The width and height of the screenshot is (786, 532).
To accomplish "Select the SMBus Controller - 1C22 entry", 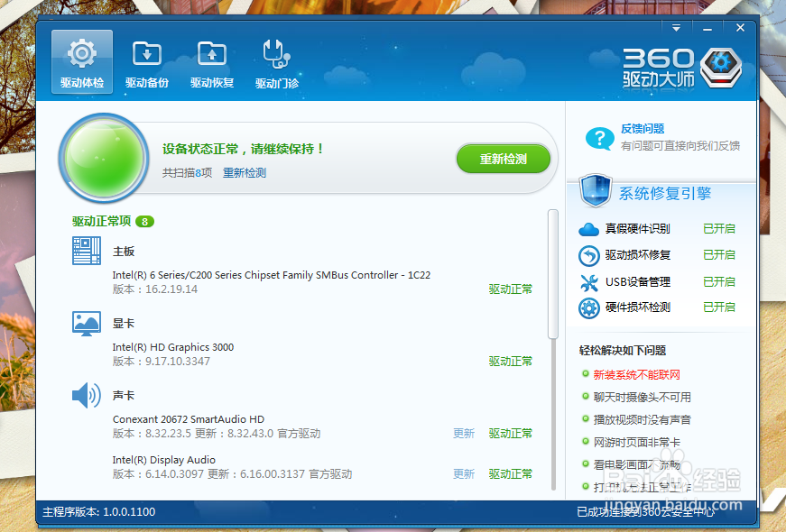I will 272,275.
